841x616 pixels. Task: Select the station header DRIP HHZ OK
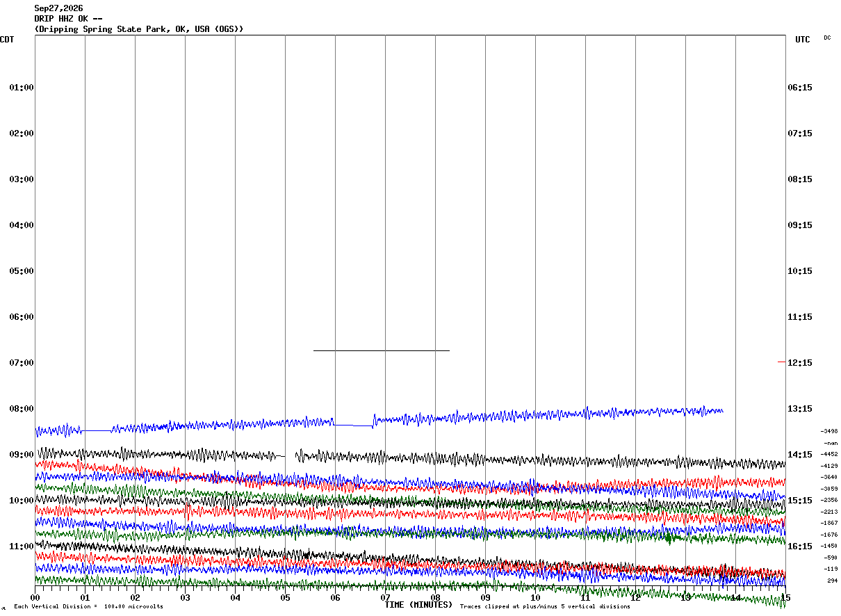[69, 19]
